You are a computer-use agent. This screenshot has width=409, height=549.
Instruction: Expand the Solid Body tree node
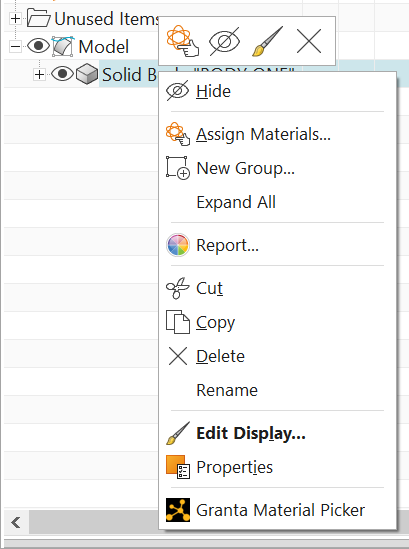click(x=39, y=74)
